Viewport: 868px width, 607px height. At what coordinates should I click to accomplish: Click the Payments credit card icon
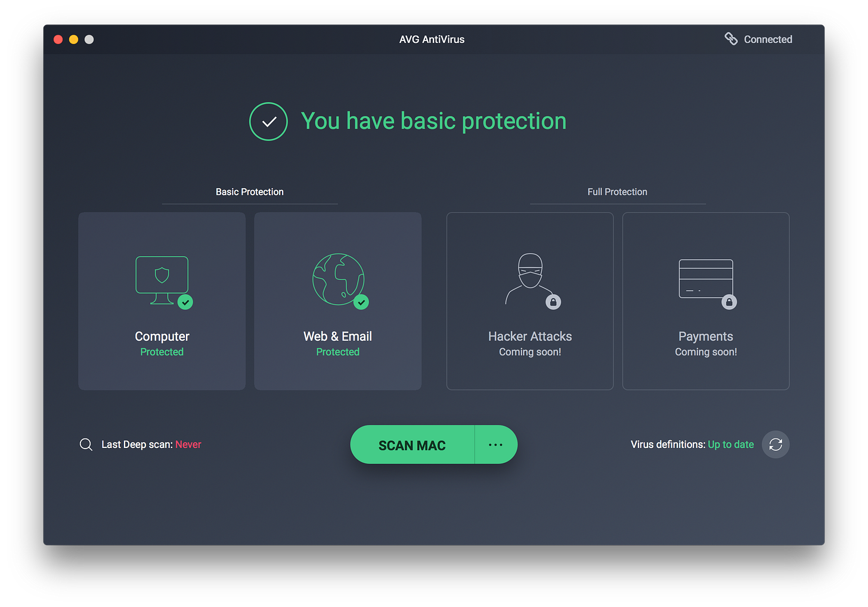tap(706, 279)
